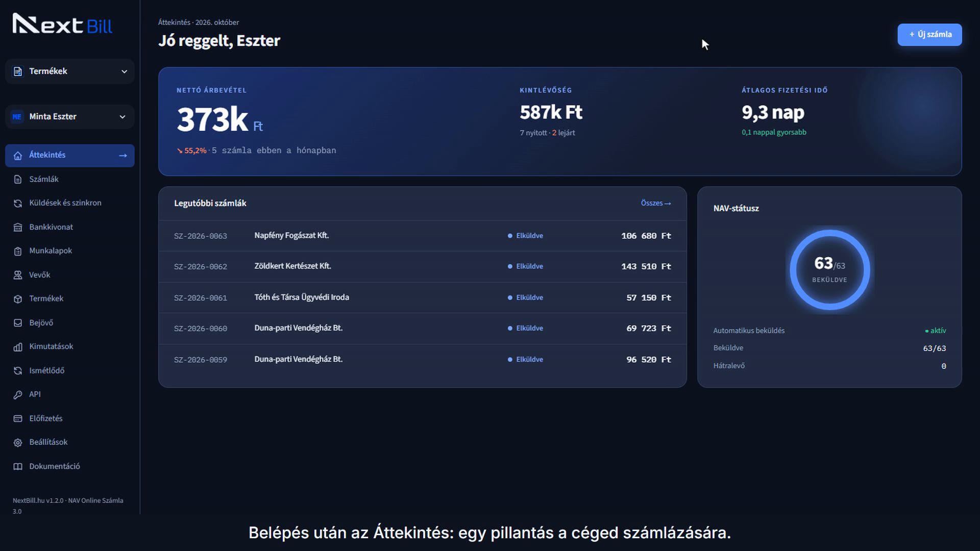Open the Számlák menu item
The image size is (980, 551).
[70, 179]
